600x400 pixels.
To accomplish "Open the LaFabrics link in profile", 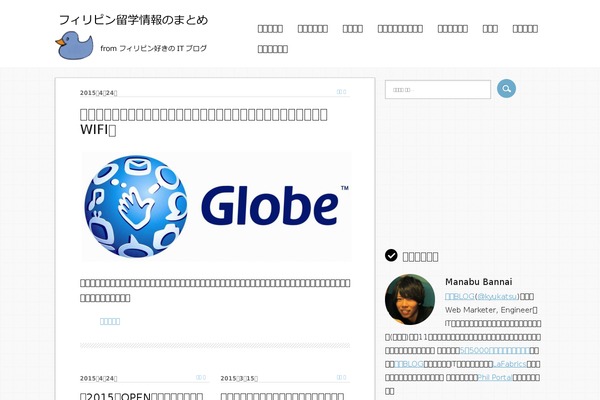I will pos(509,364).
